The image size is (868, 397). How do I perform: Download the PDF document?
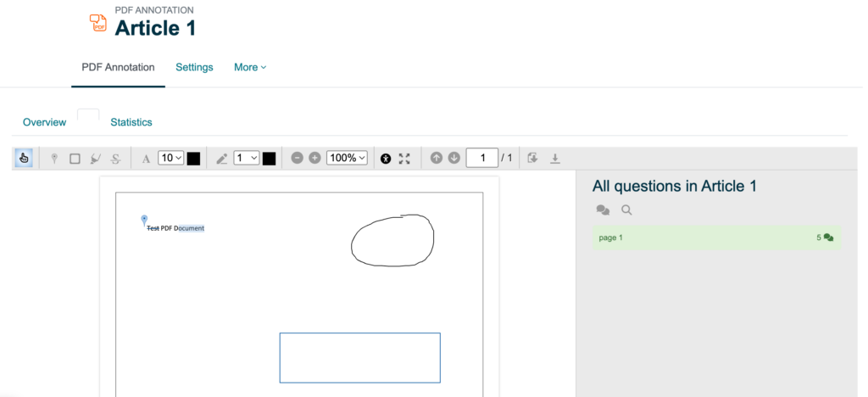[x=555, y=159]
